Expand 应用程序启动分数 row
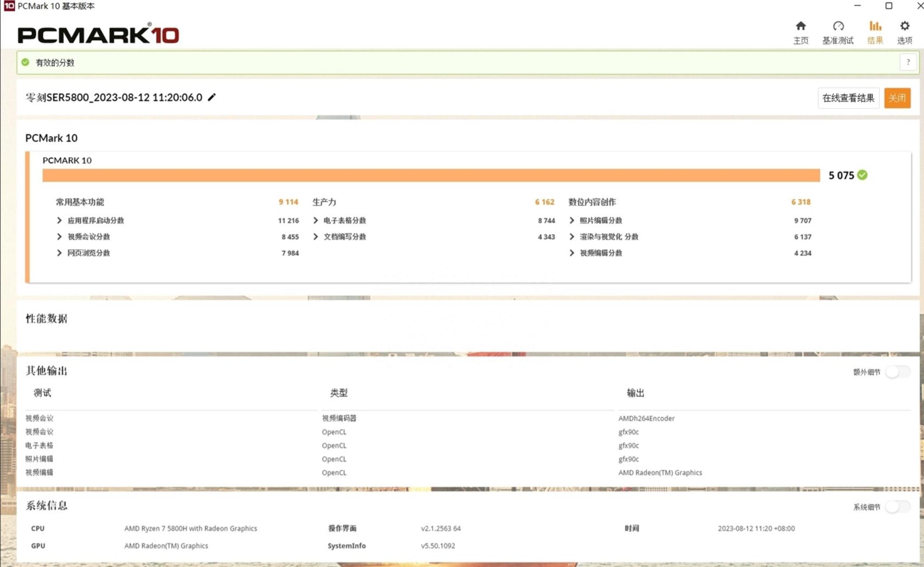This screenshot has width=924, height=567. [60, 221]
